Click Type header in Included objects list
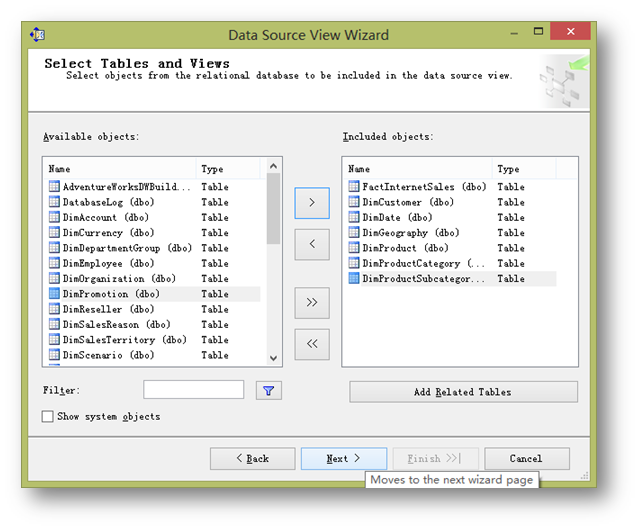The image size is (639, 530). [x=524, y=169]
